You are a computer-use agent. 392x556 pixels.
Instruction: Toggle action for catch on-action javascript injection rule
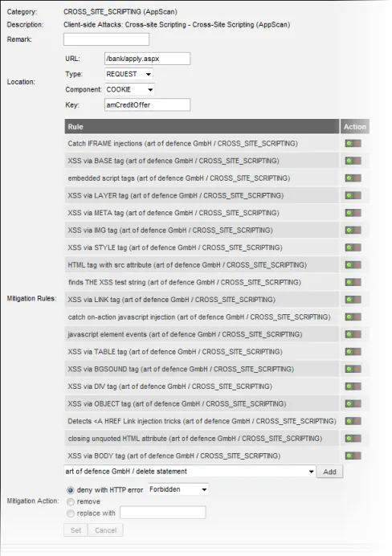pos(353,317)
